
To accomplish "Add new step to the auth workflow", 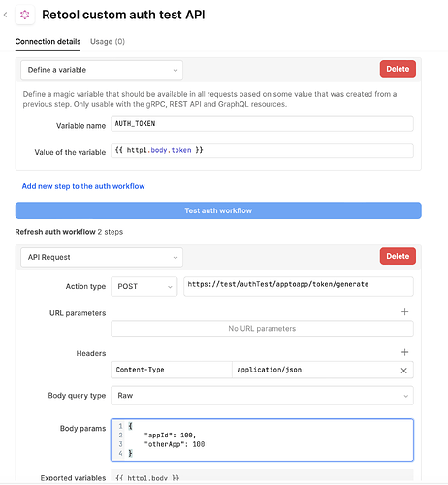I will (x=83, y=186).
